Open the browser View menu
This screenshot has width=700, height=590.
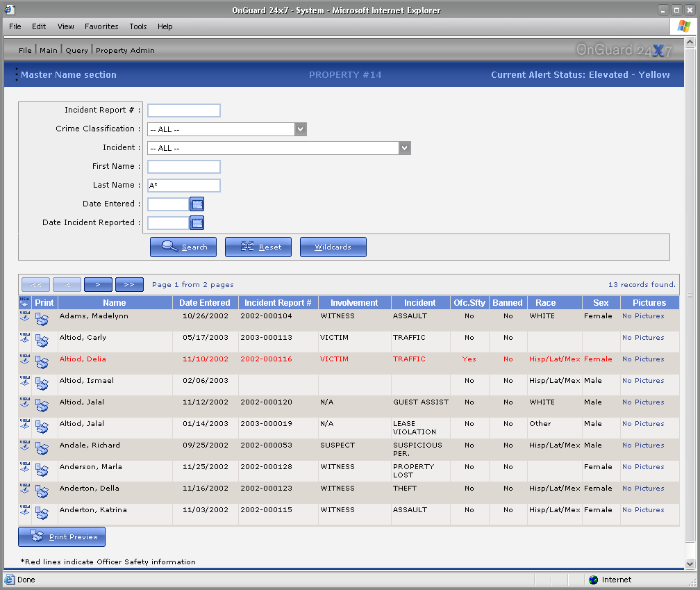65,26
